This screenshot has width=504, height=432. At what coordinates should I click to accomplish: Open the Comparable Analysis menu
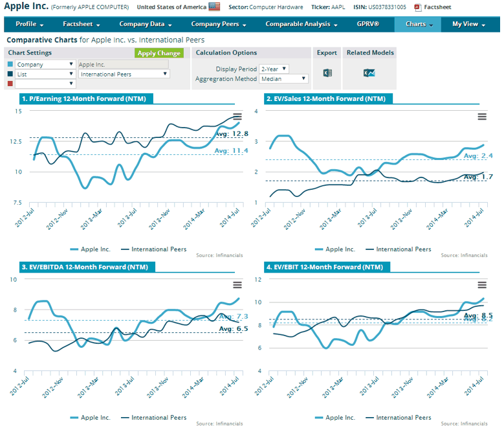[301, 24]
